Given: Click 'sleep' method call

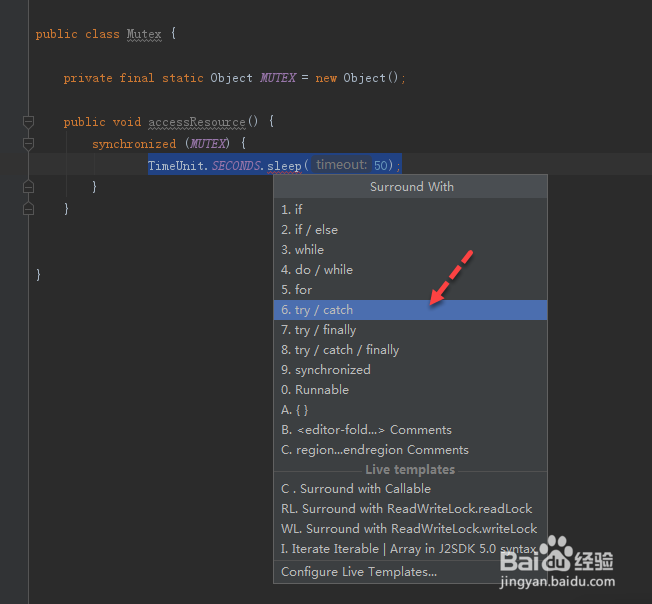Looking at the screenshot, I should click(x=284, y=166).
